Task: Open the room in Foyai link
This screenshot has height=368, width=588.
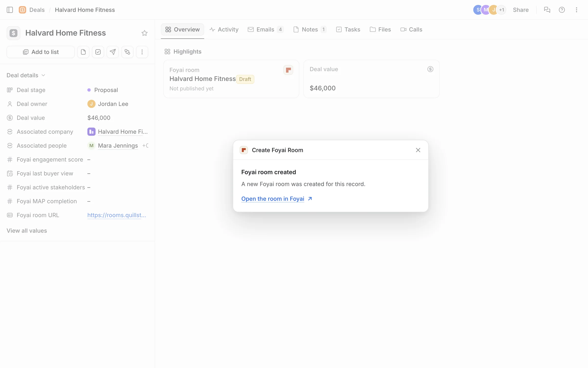Action: point(277,199)
